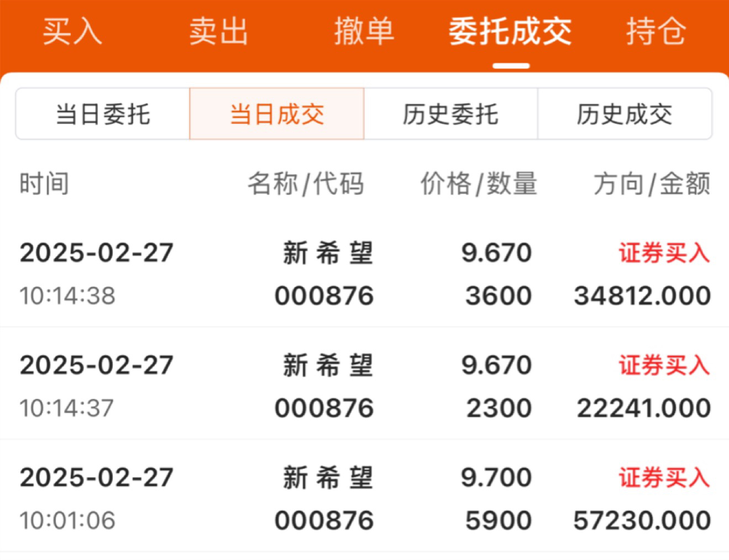The width and height of the screenshot is (729, 560).
Task: Tap code 000876 in the 10:14:37 row
Action: pyautogui.click(x=324, y=409)
